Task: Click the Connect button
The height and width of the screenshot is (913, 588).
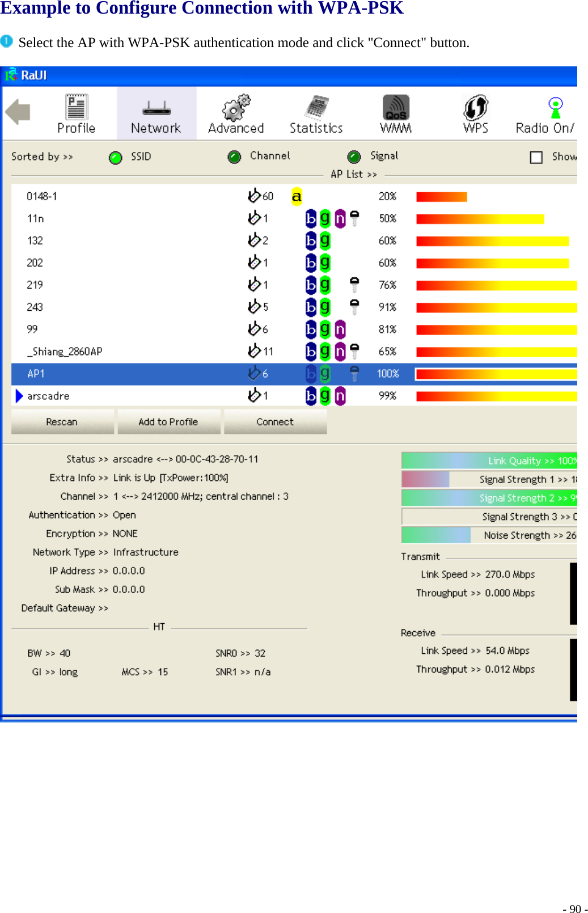Action: tap(275, 422)
